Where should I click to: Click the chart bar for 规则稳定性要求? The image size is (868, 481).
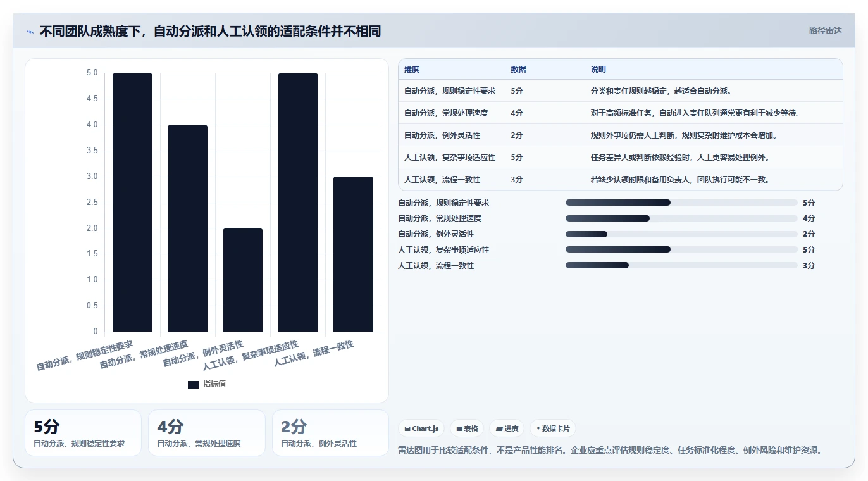pyautogui.click(x=132, y=203)
